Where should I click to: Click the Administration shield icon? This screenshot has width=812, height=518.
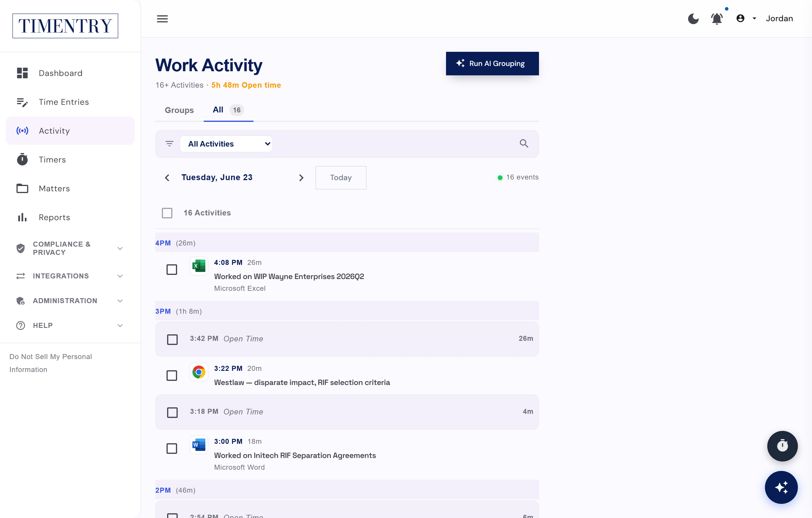(21, 301)
